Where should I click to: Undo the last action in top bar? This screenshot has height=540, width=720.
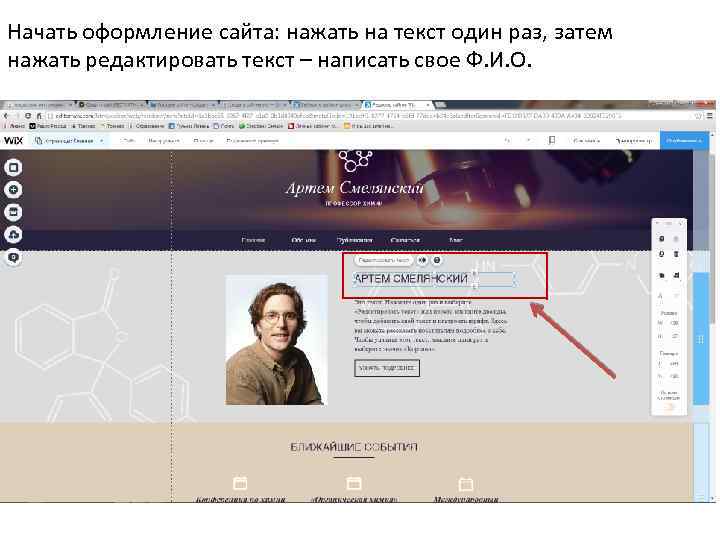point(507,141)
